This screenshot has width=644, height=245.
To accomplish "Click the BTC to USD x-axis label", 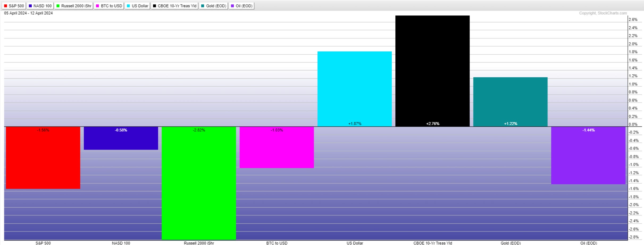I will (x=277, y=243).
